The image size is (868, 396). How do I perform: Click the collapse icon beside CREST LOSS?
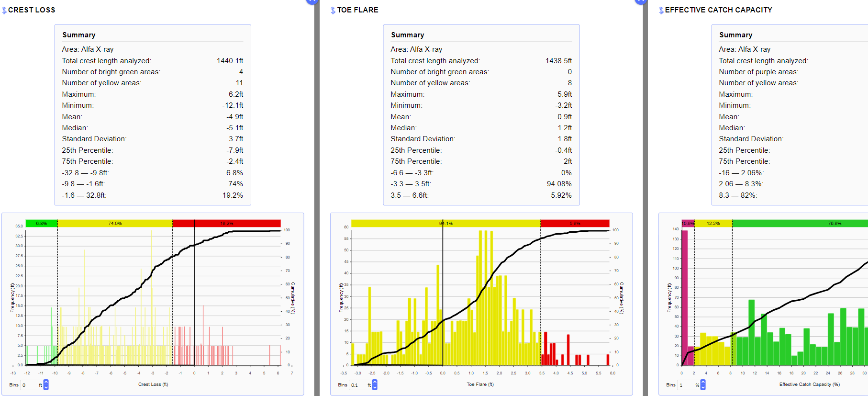click(x=4, y=11)
